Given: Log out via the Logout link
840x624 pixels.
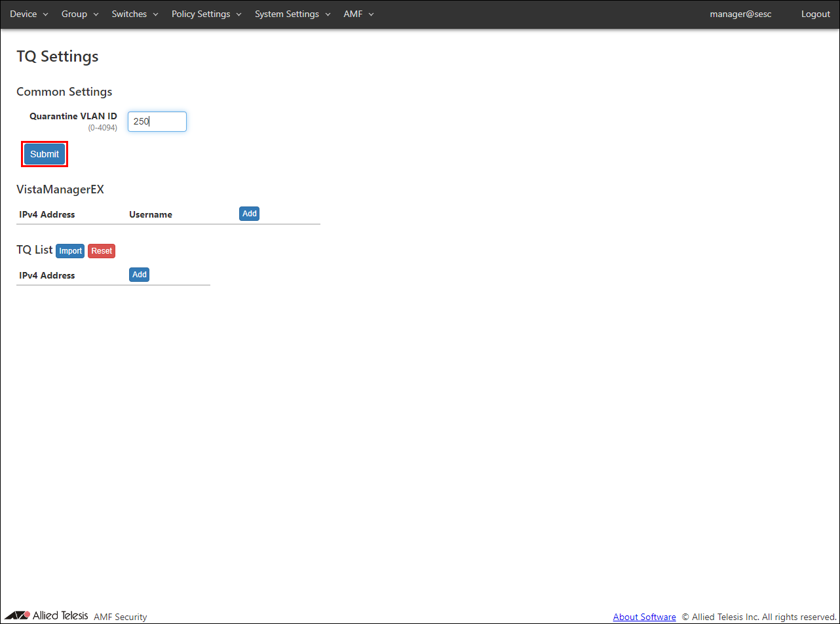Looking at the screenshot, I should point(816,14).
